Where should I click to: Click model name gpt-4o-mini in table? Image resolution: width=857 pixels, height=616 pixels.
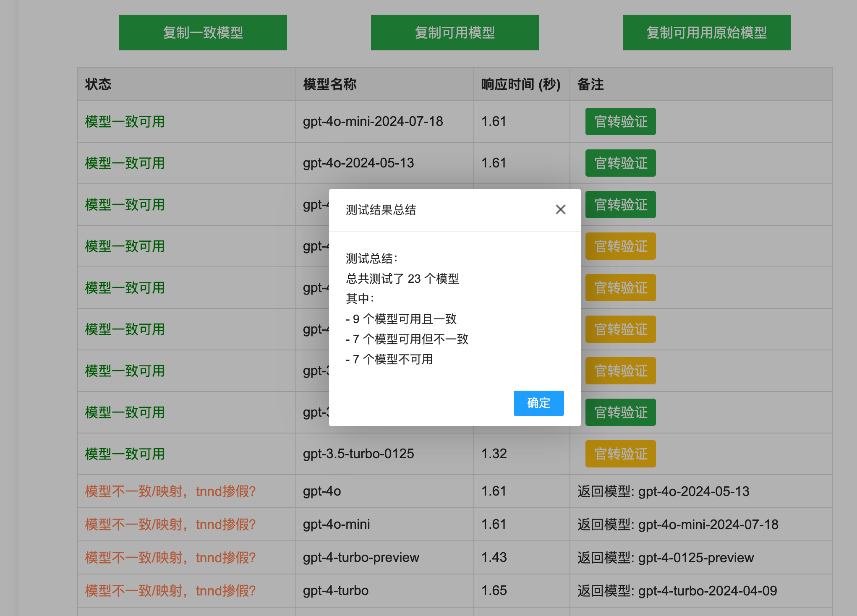pyautogui.click(x=336, y=525)
